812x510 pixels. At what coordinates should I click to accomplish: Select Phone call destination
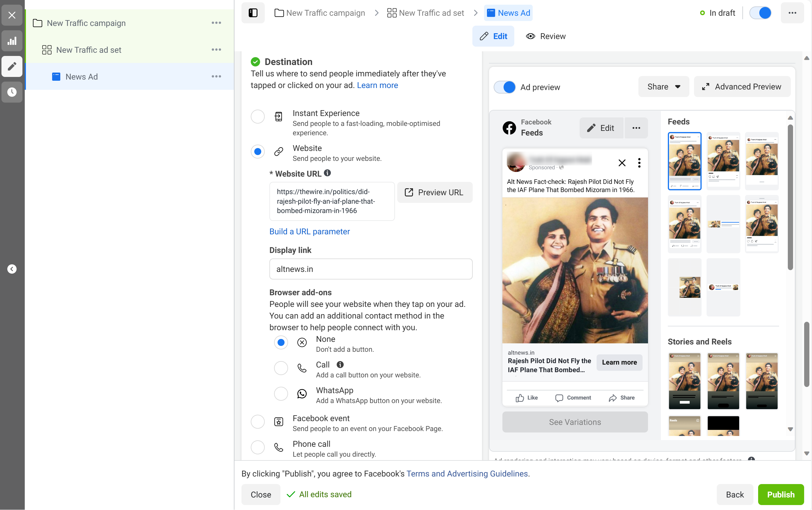(x=257, y=447)
